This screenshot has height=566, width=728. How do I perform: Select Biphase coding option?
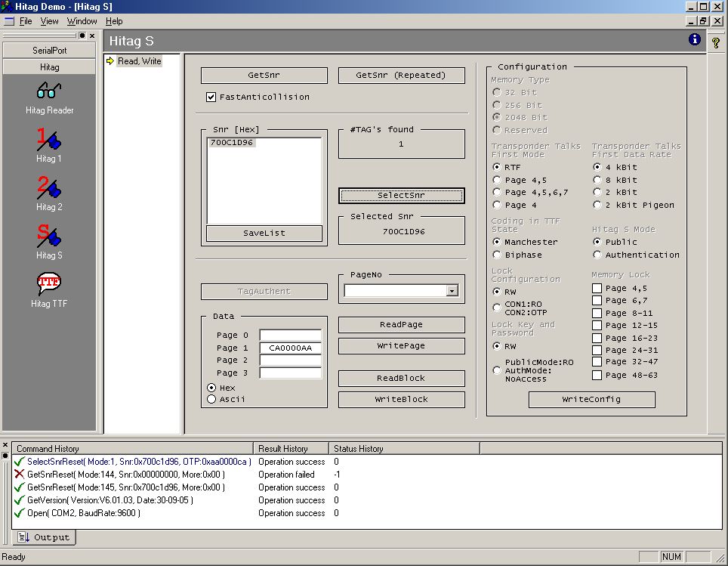[x=497, y=255]
